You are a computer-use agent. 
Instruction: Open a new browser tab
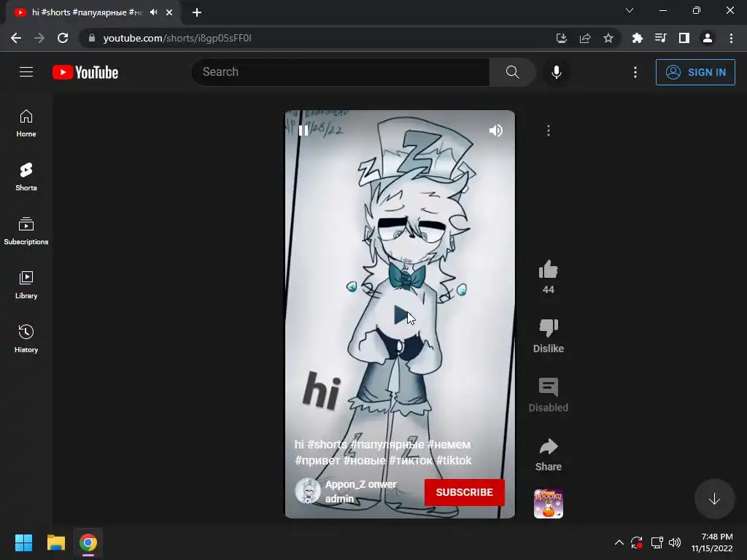(x=197, y=12)
